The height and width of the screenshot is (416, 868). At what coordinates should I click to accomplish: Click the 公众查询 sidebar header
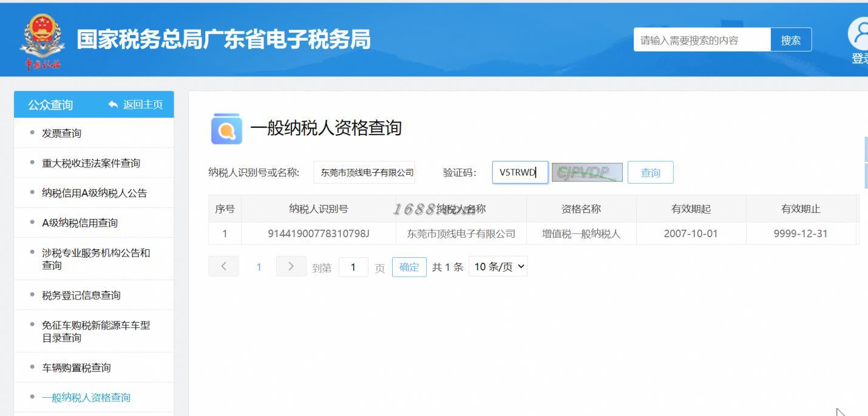50,105
